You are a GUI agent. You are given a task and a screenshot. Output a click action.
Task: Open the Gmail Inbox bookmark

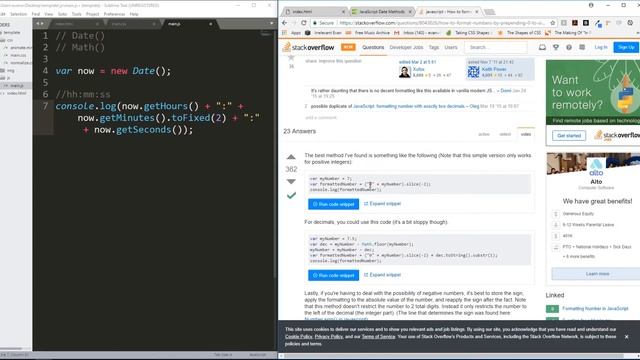[417, 33]
